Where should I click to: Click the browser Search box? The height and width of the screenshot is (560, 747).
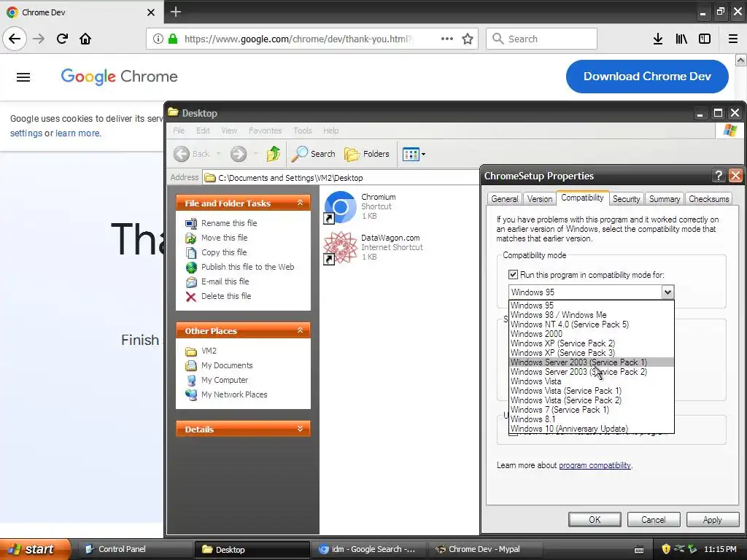(541, 39)
